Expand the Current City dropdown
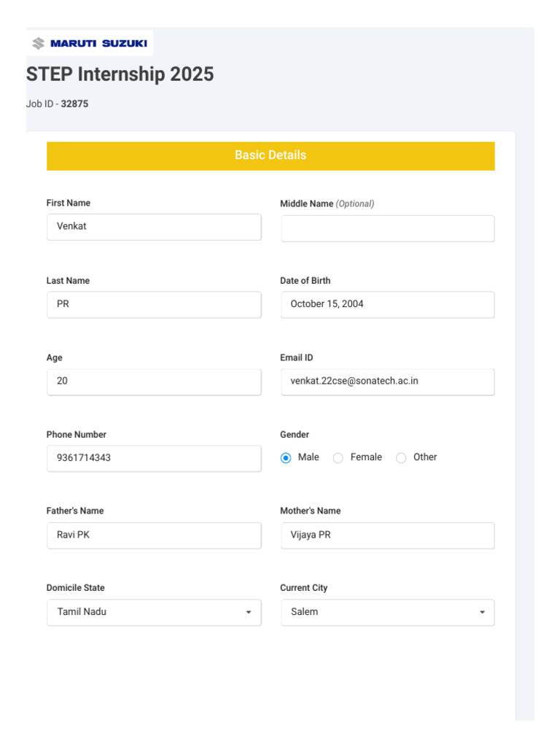 tap(387, 612)
